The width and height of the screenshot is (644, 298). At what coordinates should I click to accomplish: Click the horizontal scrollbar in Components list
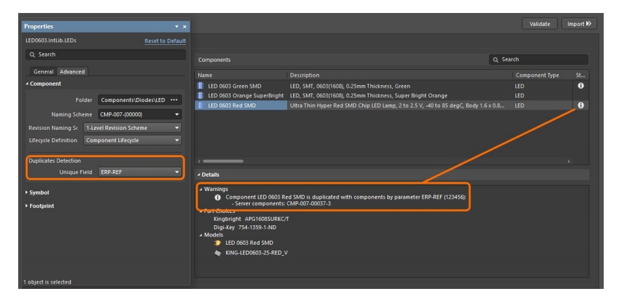pos(223,161)
